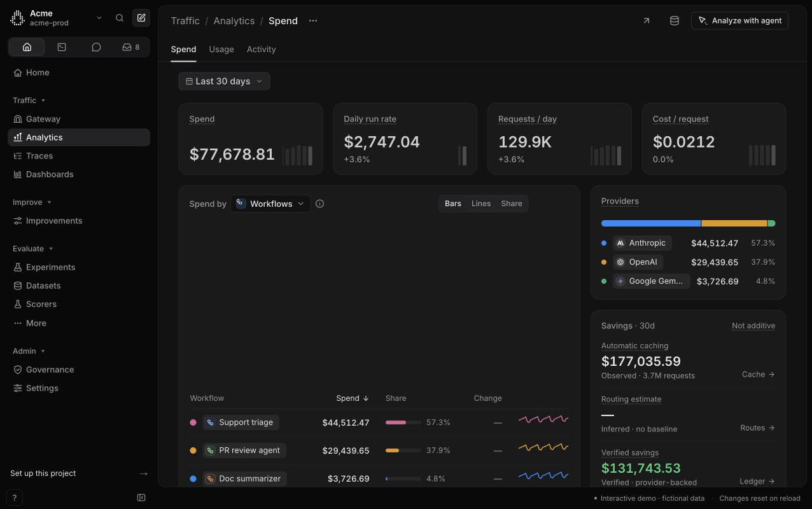Click the OpenAI provider logo icon
Image resolution: width=812 pixels, height=509 pixels.
(620, 262)
